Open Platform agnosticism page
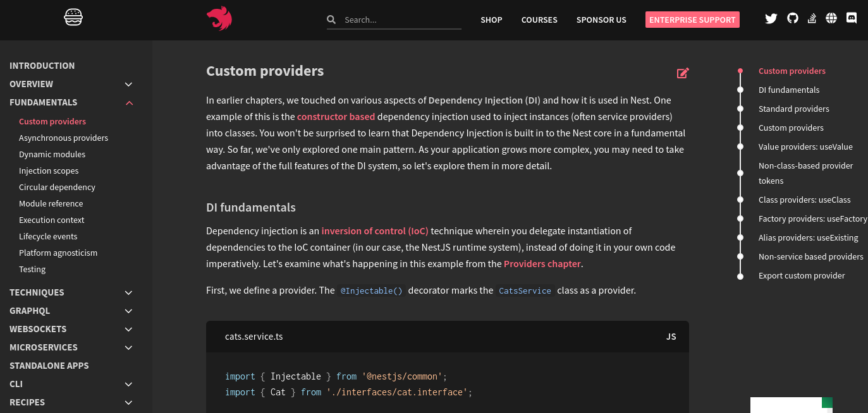868x413 pixels. (x=58, y=253)
